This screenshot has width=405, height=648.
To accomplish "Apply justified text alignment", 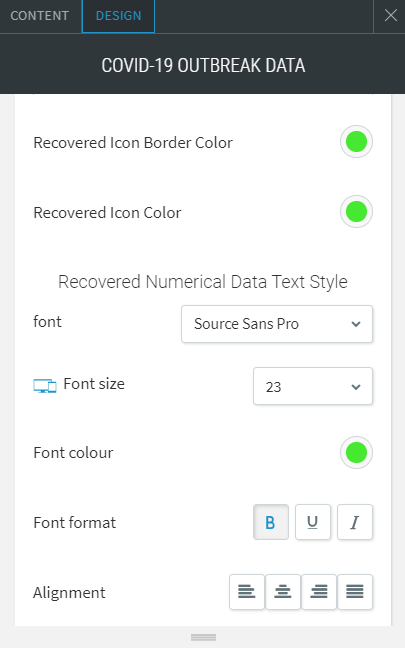I will tap(355, 592).
